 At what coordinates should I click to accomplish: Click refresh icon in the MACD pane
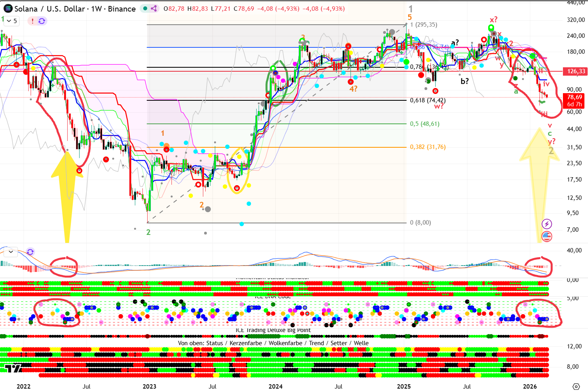pos(30,252)
